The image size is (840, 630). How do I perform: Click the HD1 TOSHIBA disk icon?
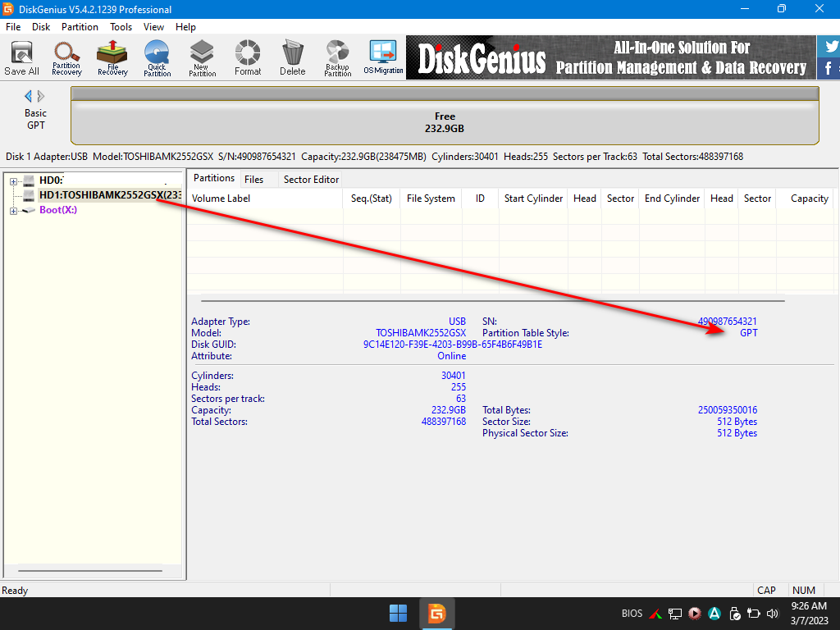point(29,195)
